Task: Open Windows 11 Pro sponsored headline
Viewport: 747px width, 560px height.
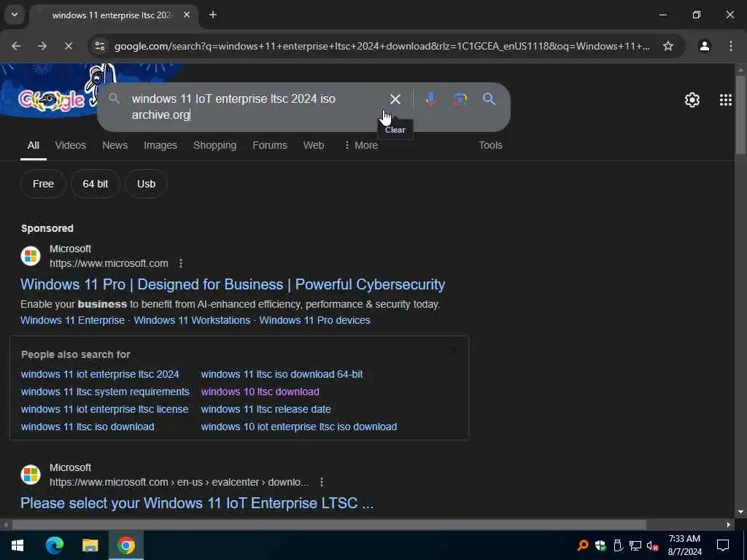Action: 233,284
